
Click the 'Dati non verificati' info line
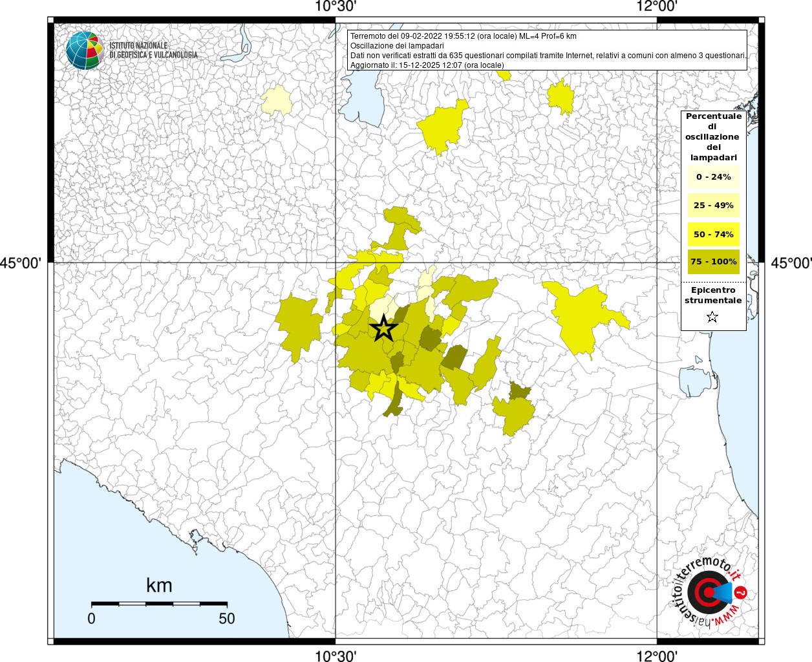click(548, 56)
